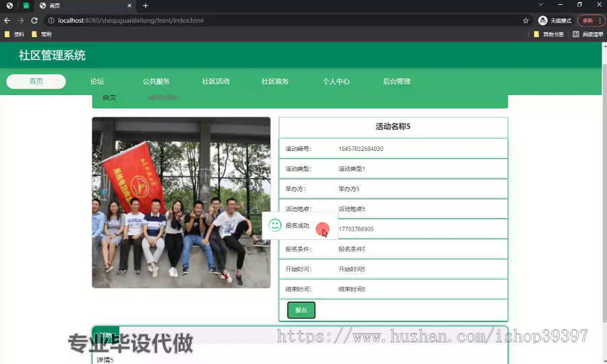Click the 活动名称5 heading

(x=393, y=127)
